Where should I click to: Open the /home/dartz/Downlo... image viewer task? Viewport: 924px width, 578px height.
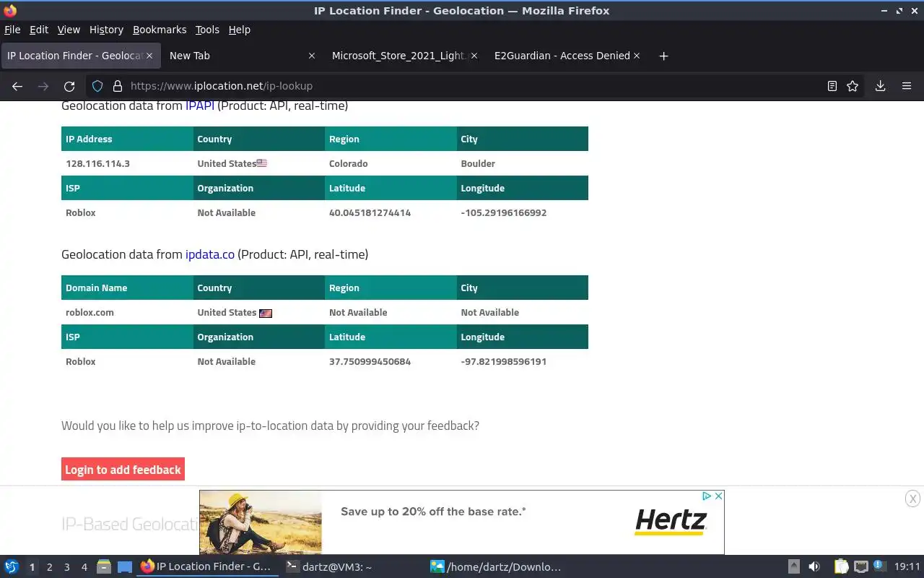click(x=497, y=567)
